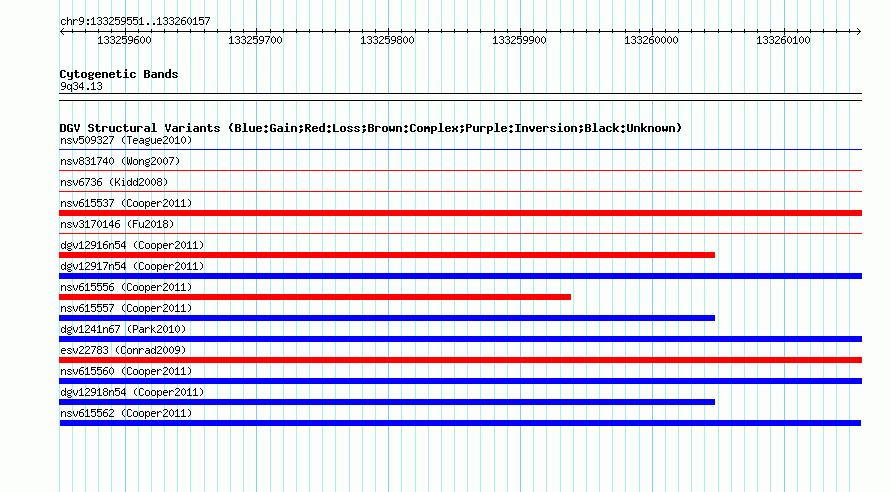Click the 133259800 ruler coordinate
The height and width of the screenshot is (492, 890).
(x=387, y=40)
